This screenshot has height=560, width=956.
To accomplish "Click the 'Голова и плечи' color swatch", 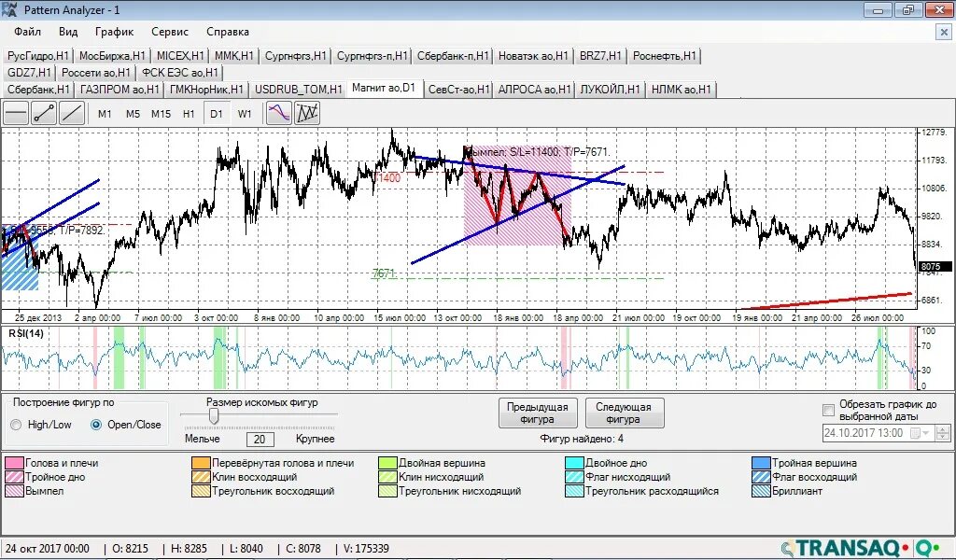I will coord(14,463).
